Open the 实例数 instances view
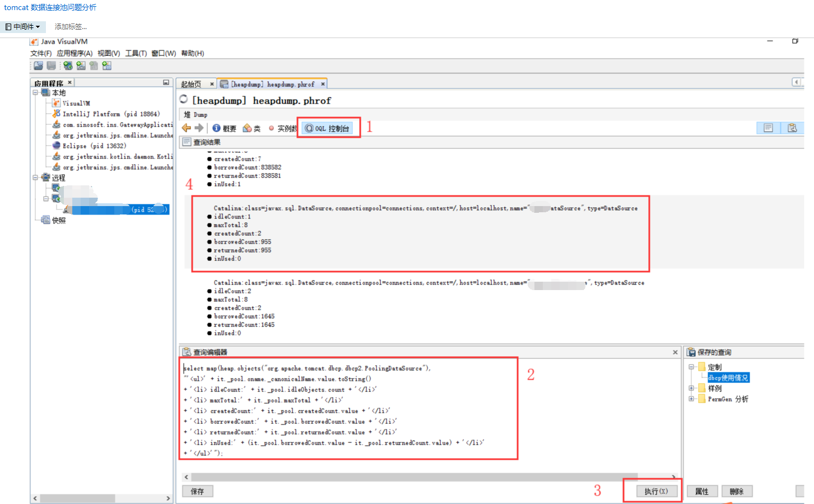Viewport: 814px width, 504px height. 282,128
